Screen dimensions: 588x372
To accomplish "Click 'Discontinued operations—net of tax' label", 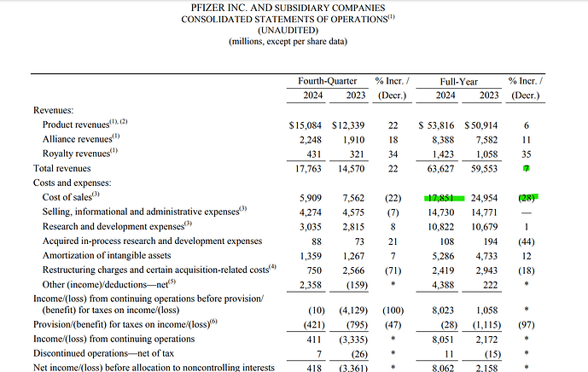I will (103, 353).
